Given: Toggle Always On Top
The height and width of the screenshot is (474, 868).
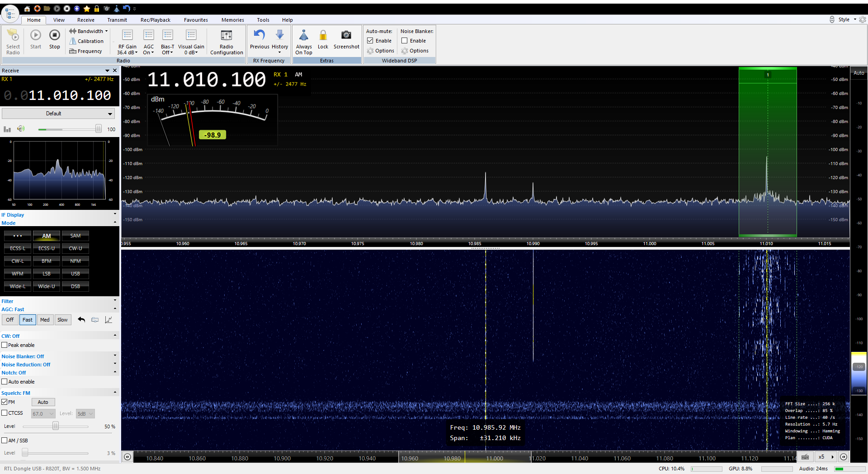Looking at the screenshot, I should 304,42.
